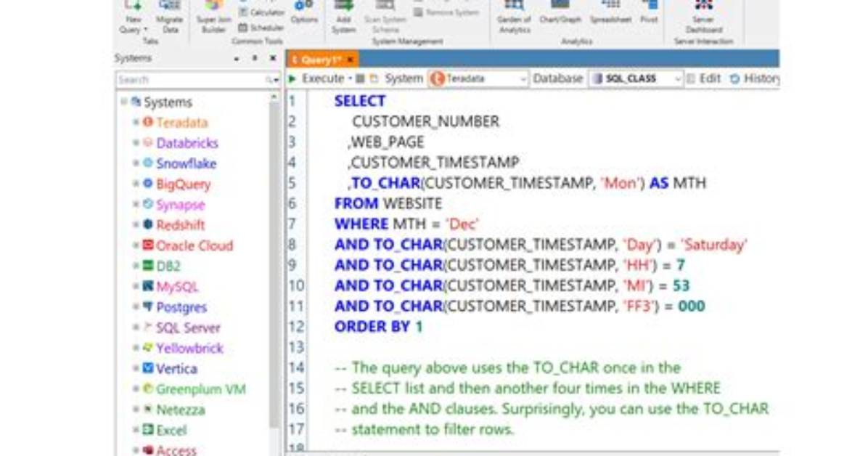
Task: Select Vertica in the systems tree
Action: [x=176, y=368]
